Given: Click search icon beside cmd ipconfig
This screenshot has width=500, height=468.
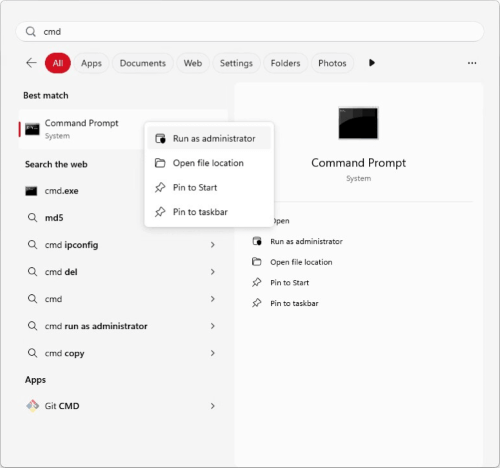Looking at the screenshot, I should 32,245.
